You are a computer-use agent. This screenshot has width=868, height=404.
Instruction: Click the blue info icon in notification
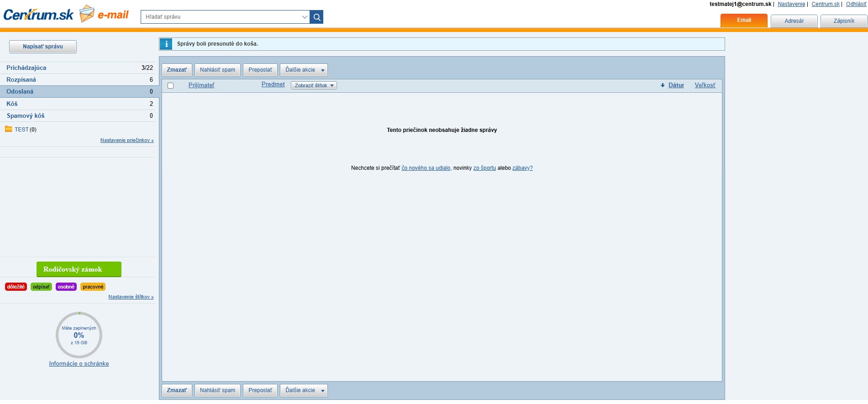(x=166, y=44)
